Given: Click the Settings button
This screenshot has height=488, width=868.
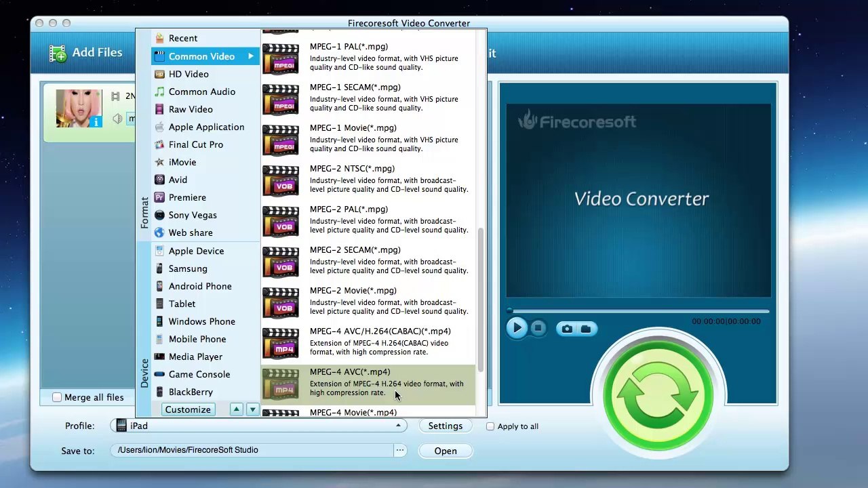Looking at the screenshot, I should tap(445, 426).
